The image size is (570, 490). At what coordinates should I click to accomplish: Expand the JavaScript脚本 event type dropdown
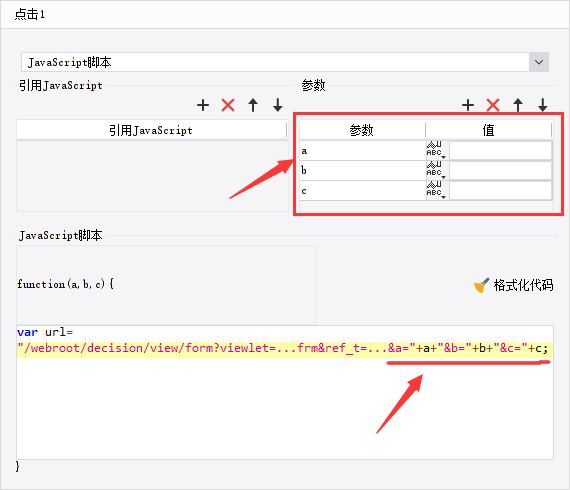pyautogui.click(x=539, y=62)
